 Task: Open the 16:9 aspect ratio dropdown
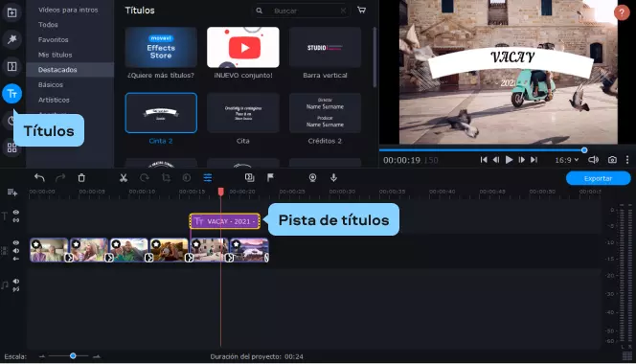pos(567,160)
